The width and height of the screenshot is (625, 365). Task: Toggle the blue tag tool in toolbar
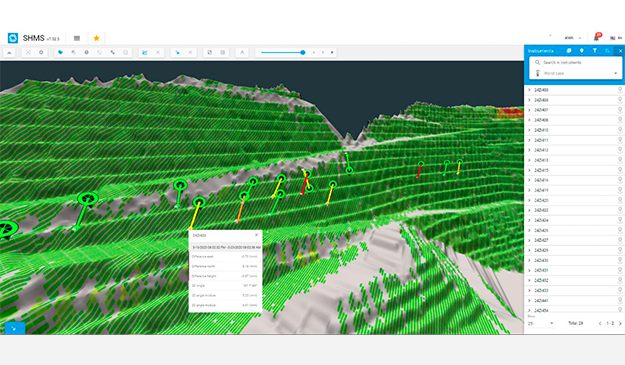point(60,52)
